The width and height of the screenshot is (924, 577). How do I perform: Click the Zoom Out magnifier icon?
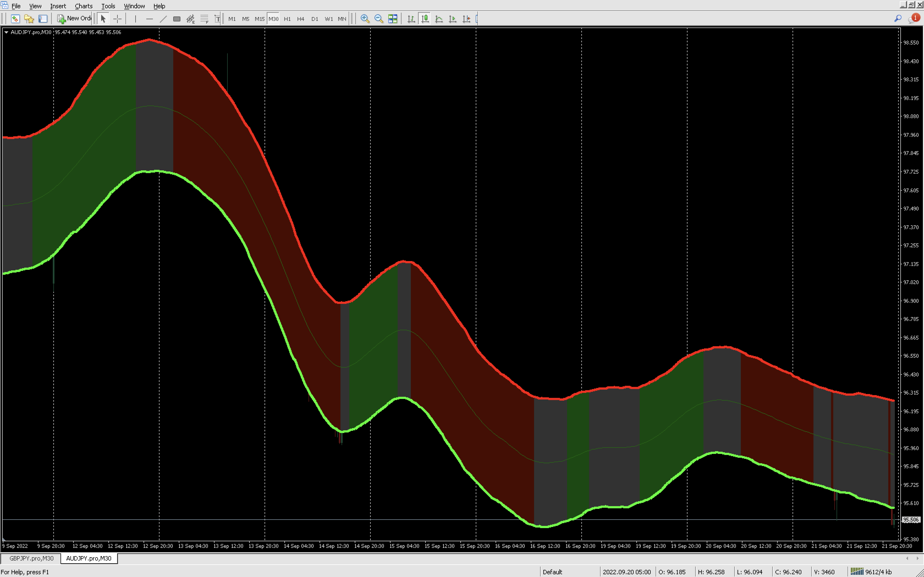378,19
